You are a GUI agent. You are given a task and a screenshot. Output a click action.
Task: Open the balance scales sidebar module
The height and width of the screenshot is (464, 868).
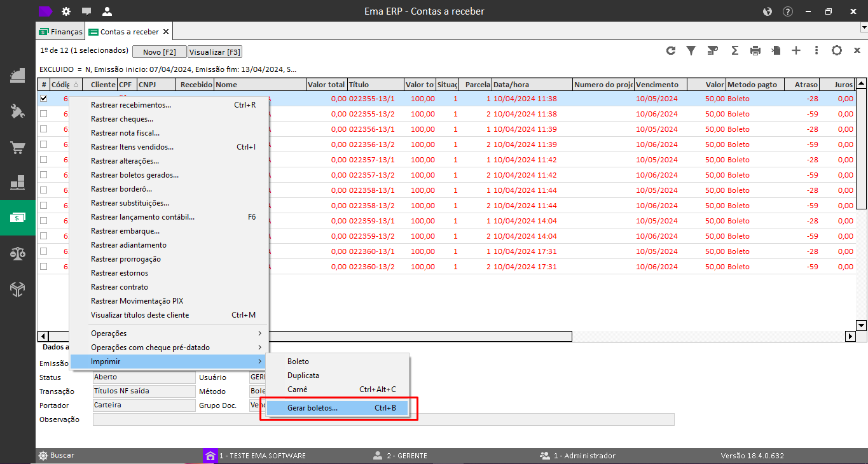click(18, 253)
